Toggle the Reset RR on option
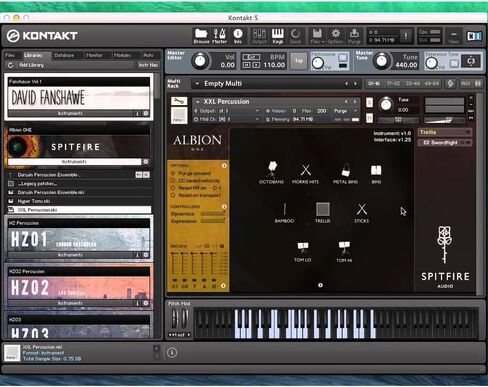488x387 pixels. click(x=173, y=188)
